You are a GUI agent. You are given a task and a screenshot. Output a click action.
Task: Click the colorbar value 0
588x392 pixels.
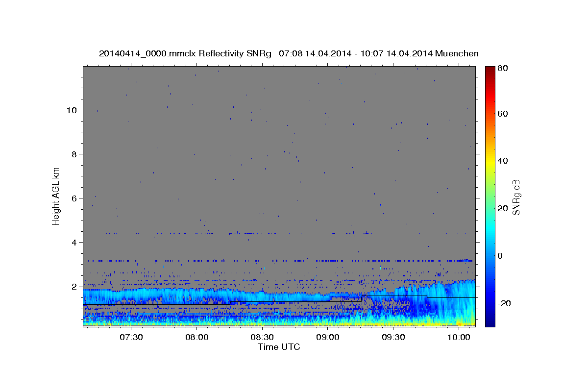coord(501,256)
